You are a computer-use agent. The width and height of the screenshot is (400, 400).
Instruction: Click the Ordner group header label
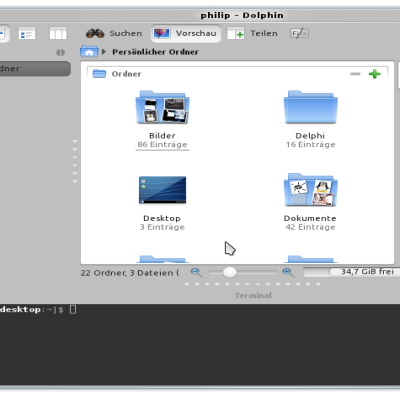tap(126, 74)
